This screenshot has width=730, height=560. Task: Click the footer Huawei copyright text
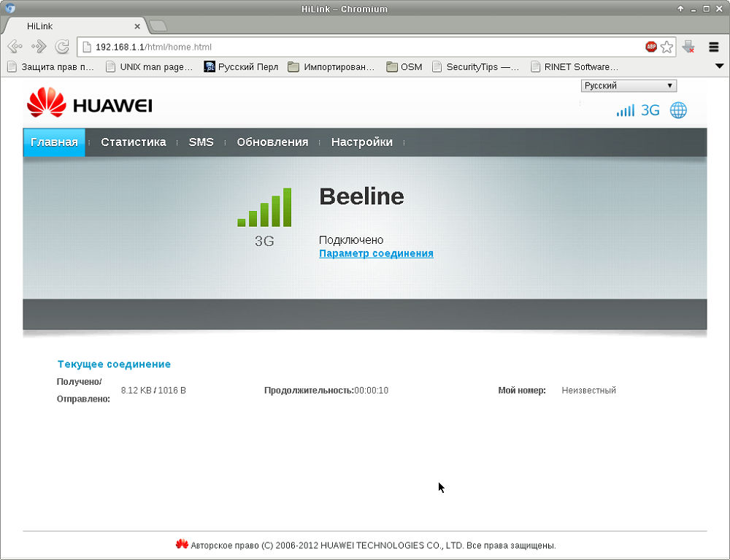pos(373,545)
